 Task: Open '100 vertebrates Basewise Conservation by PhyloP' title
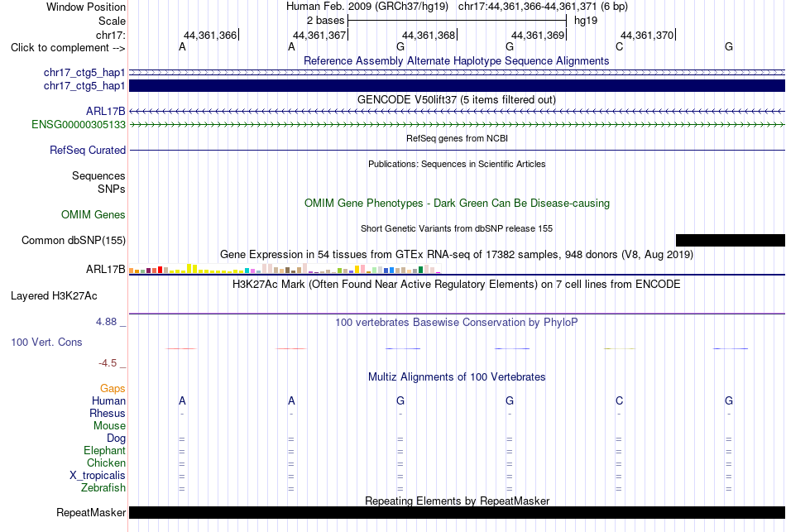point(457,323)
